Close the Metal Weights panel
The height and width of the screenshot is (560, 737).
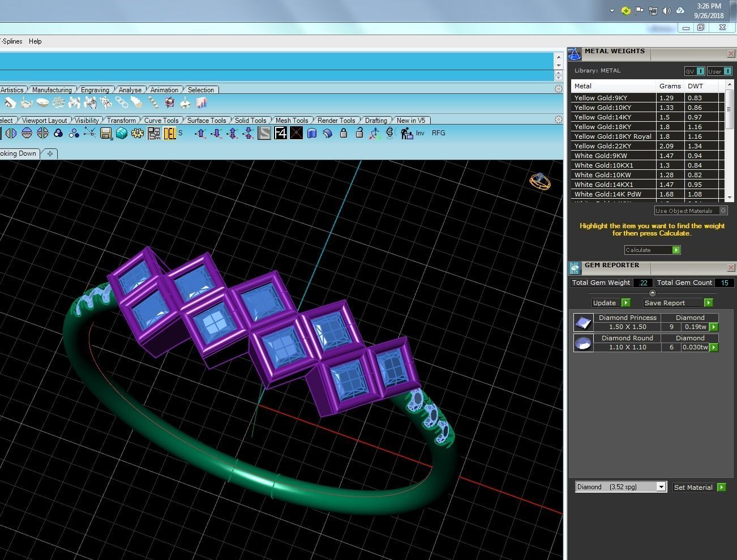click(731, 54)
